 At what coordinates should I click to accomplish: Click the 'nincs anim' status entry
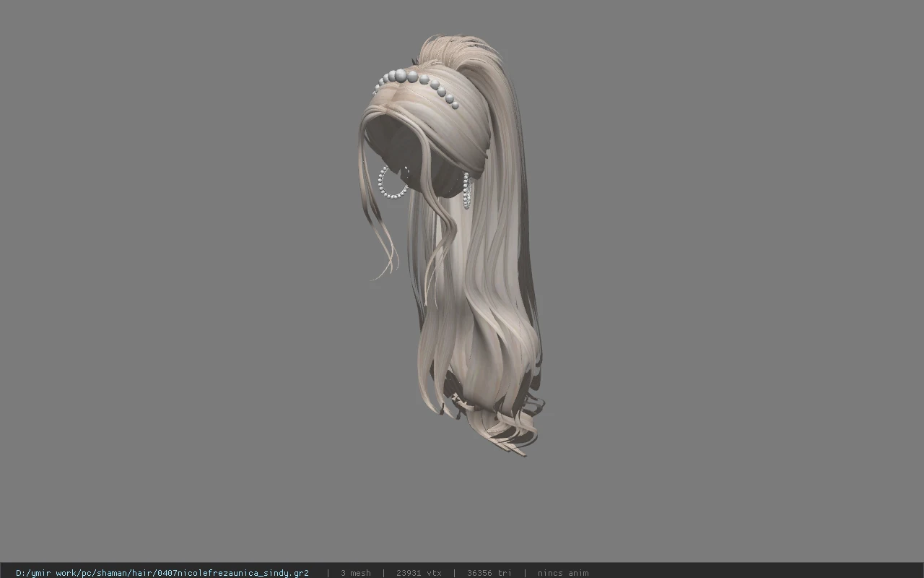563,573
